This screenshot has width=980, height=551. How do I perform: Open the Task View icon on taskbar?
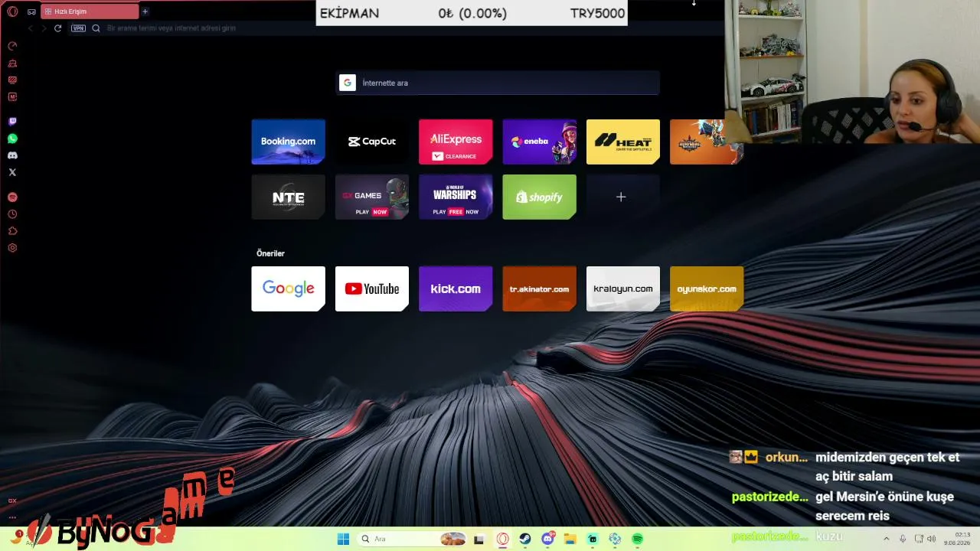(479, 539)
